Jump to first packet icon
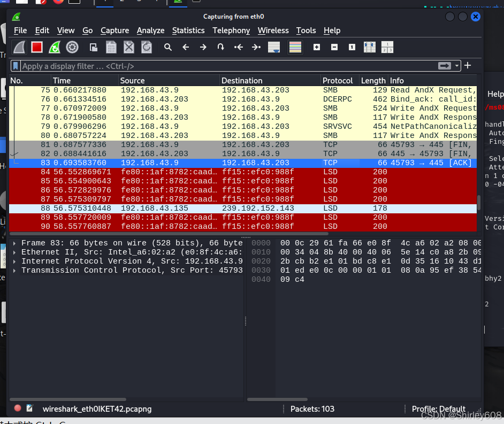 [x=239, y=48]
